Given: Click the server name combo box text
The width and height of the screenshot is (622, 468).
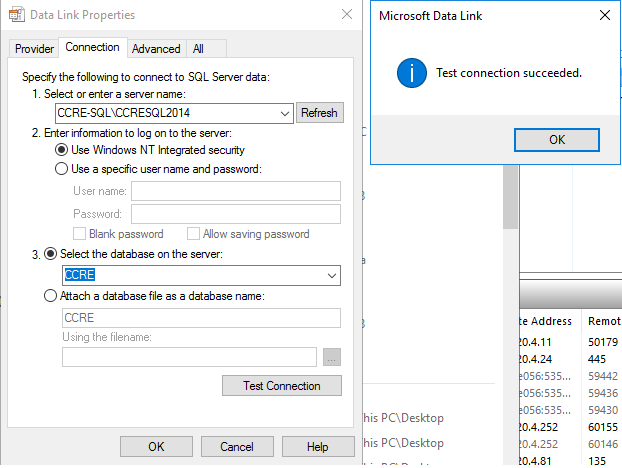Looking at the screenshot, I should click(124, 113).
